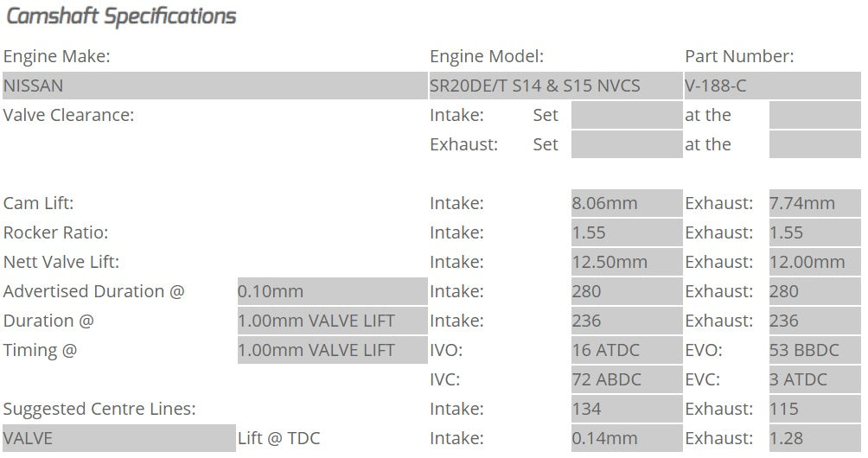Select the IVC value 72 ABDC

click(627, 380)
